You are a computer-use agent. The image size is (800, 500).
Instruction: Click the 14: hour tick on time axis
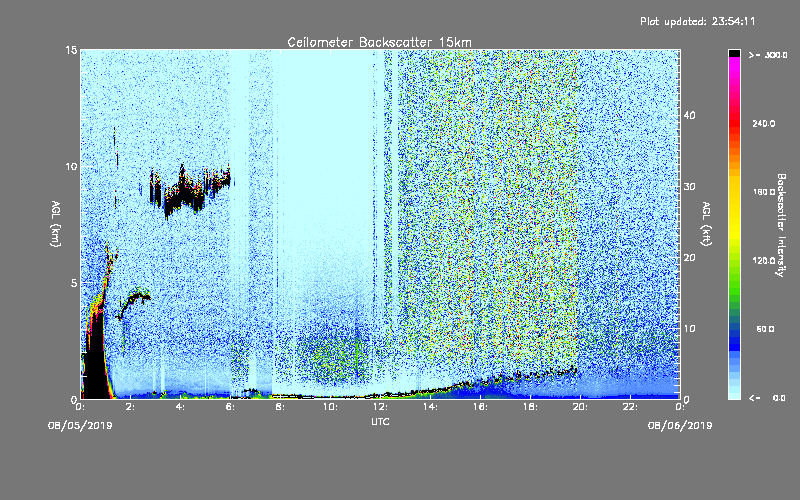pos(431,407)
